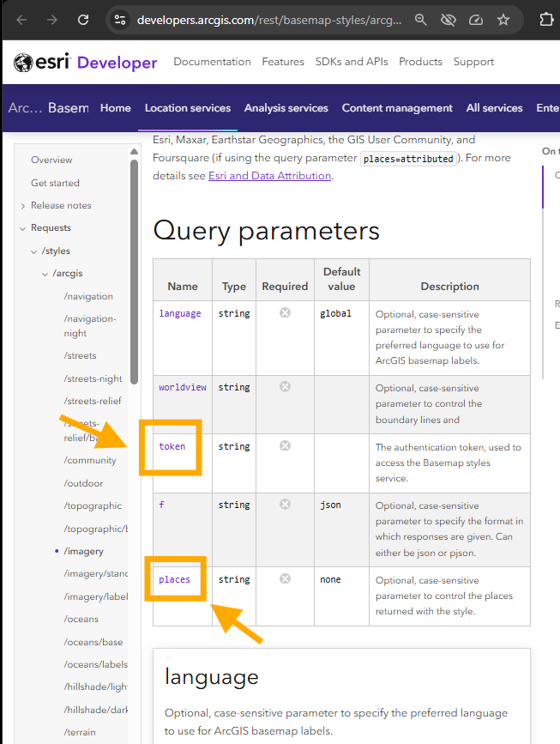Open the /navigation page

[x=88, y=296]
